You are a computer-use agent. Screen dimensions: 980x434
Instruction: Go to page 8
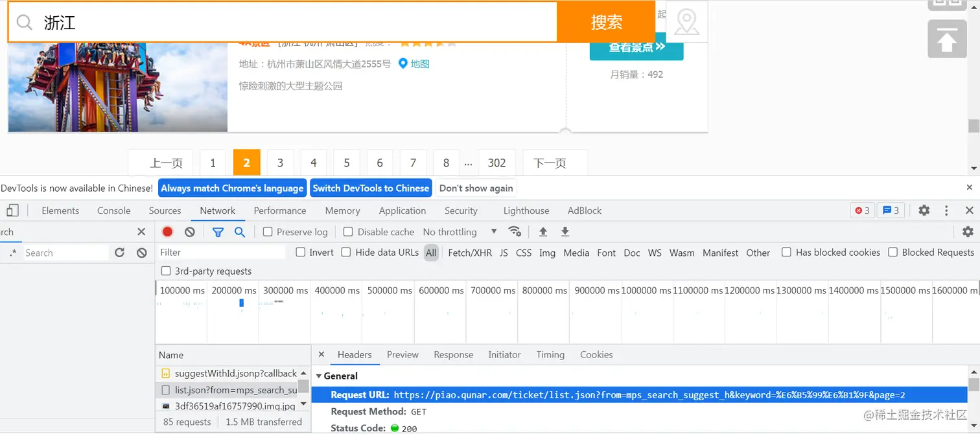click(x=446, y=163)
